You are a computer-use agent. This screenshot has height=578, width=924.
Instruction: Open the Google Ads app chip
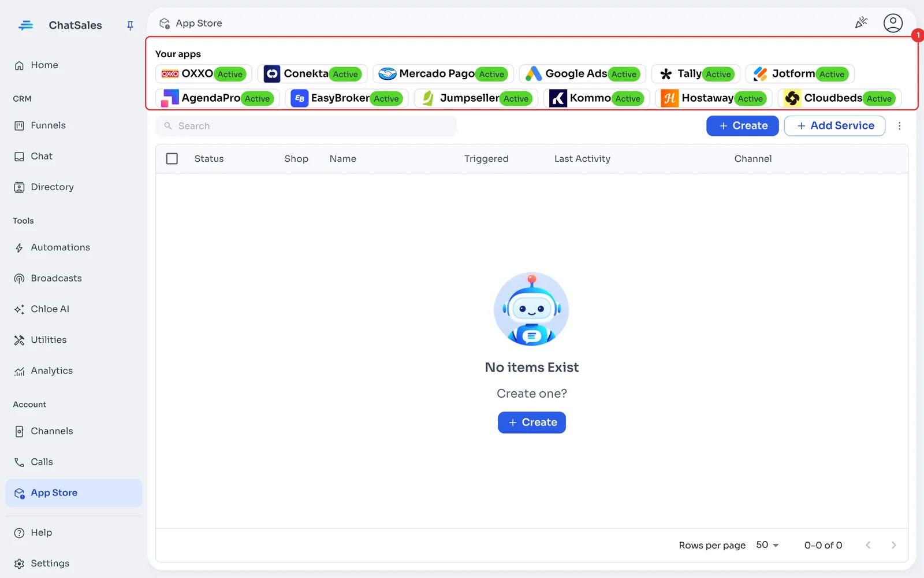(x=582, y=74)
